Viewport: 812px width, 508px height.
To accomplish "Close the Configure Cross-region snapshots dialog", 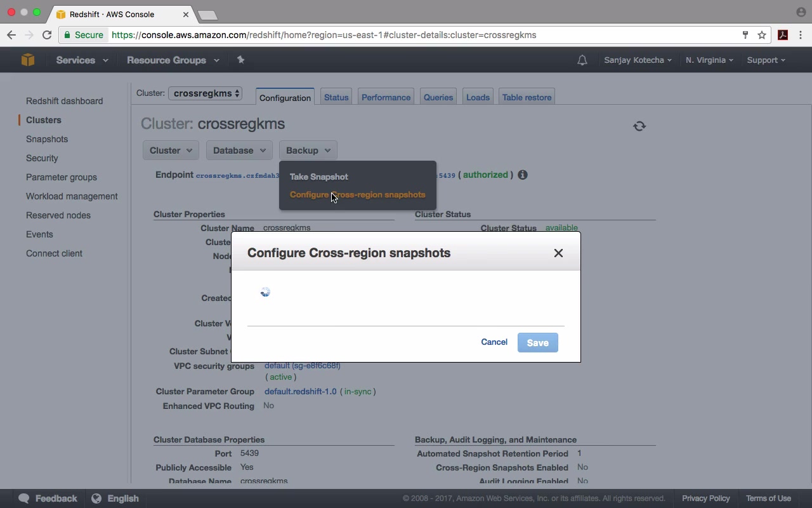I will click(558, 253).
